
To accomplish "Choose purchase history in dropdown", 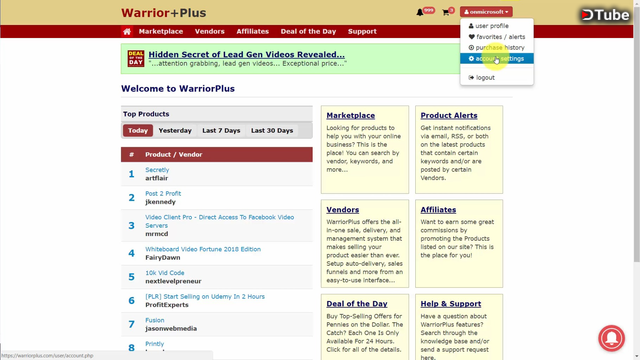I will pyautogui.click(x=496, y=47).
